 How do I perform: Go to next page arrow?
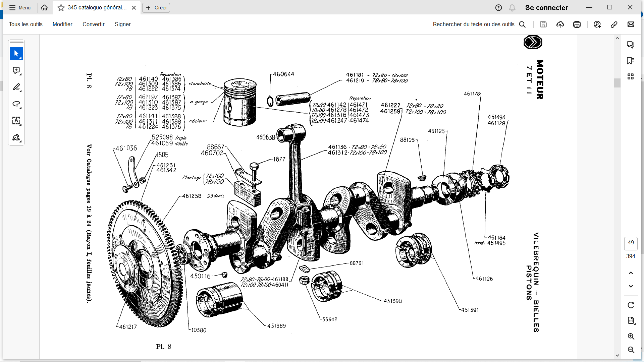tap(631, 286)
